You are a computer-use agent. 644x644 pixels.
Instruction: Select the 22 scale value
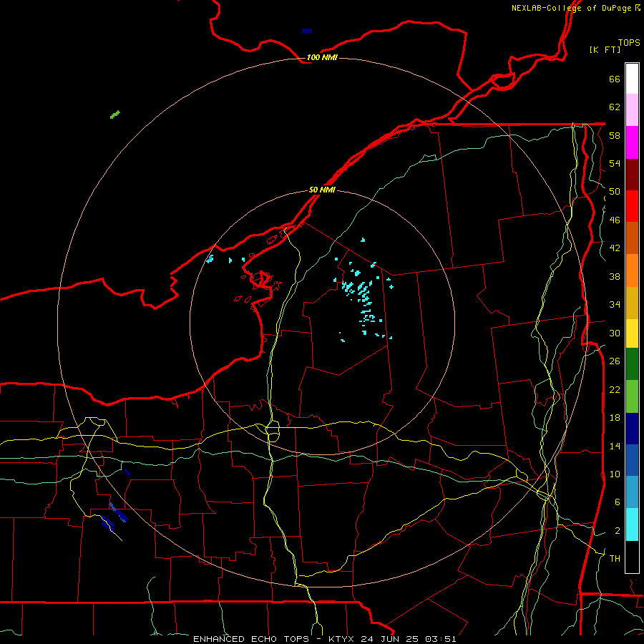pyautogui.click(x=615, y=389)
